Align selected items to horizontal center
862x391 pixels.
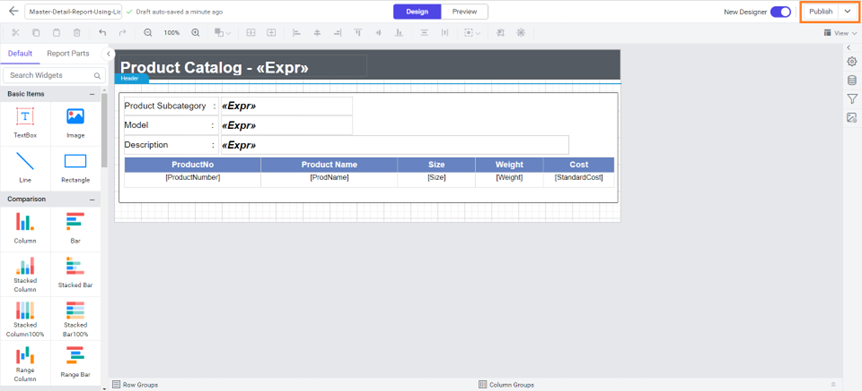tap(317, 33)
